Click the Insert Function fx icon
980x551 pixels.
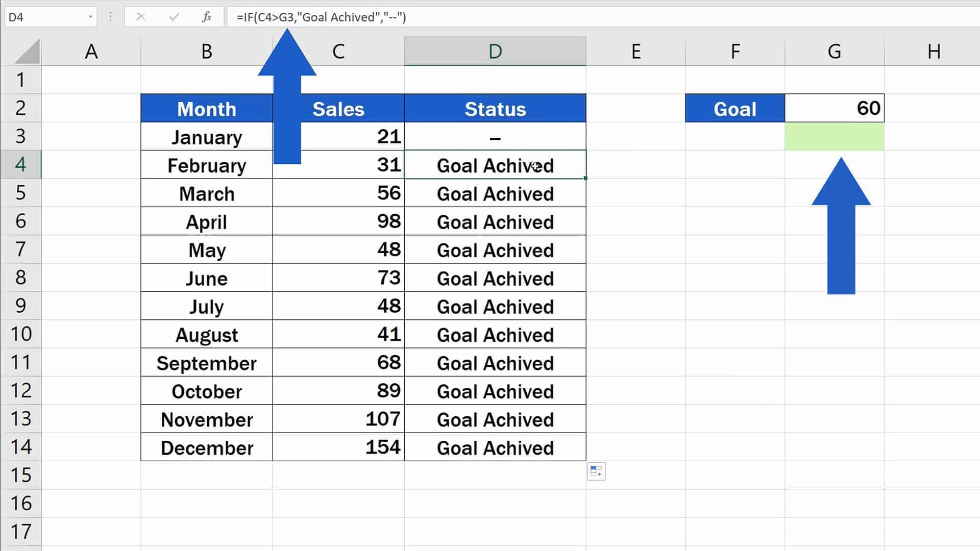click(x=207, y=17)
